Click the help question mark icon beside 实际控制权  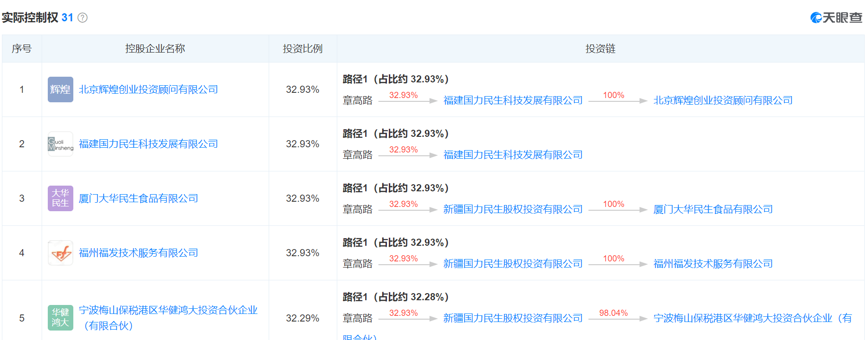(x=82, y=18)
